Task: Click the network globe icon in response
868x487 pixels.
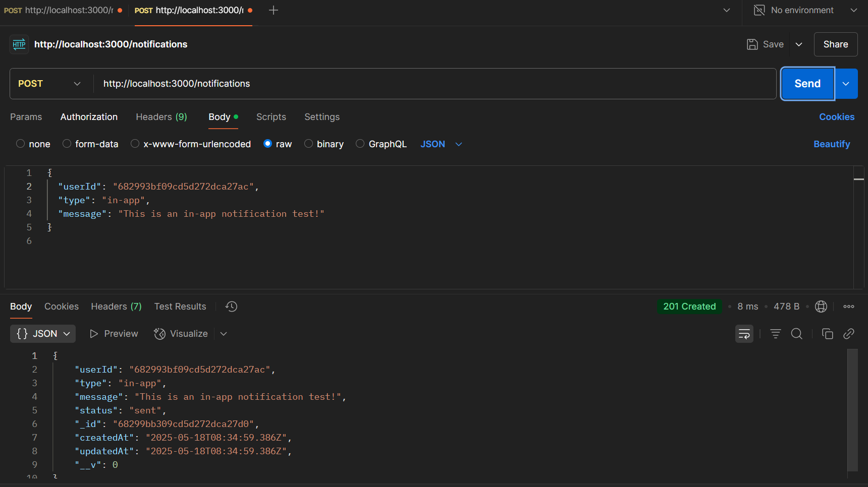Action: point(821,307)
